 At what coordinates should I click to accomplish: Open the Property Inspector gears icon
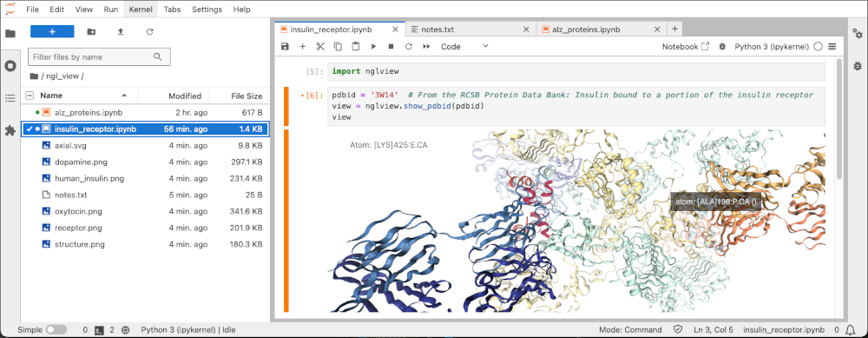pos(857,33)
